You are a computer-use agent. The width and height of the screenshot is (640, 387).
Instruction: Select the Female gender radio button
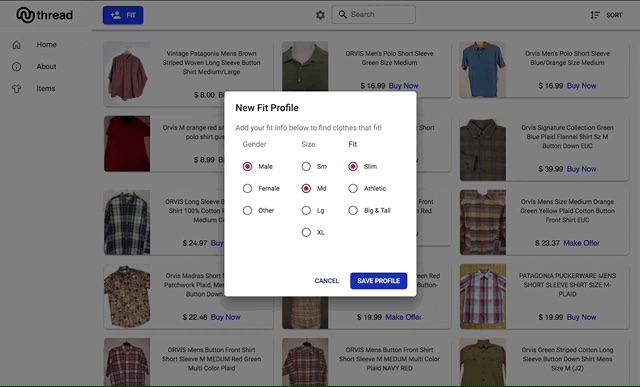pyautogui.click(x=247, y=189)
